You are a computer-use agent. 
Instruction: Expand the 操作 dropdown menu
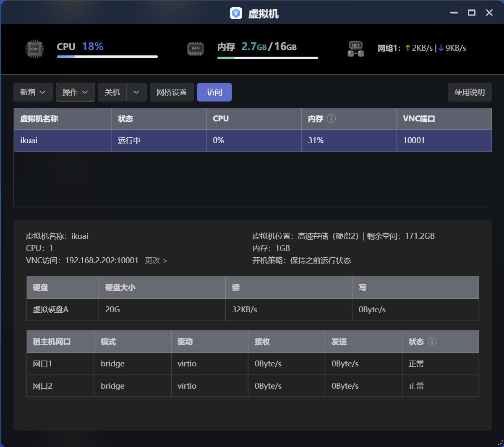pos(76,92)
